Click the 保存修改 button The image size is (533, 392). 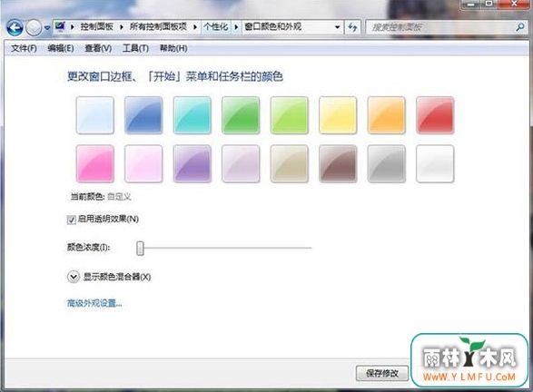pos(382,373)
